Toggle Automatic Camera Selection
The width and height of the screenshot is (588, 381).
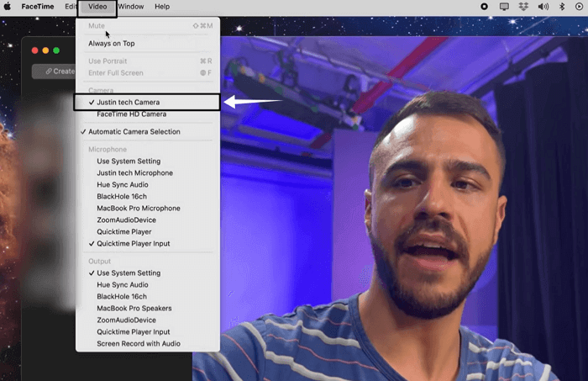148,132
